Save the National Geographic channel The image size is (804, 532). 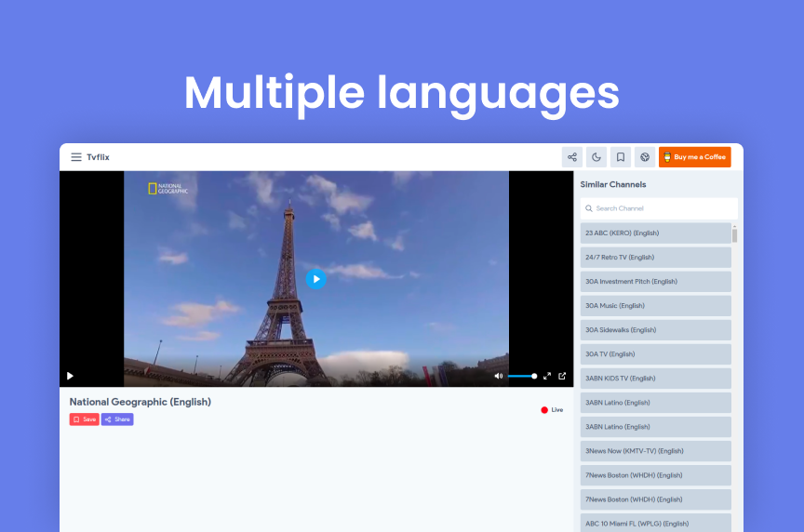pos(84,419)
